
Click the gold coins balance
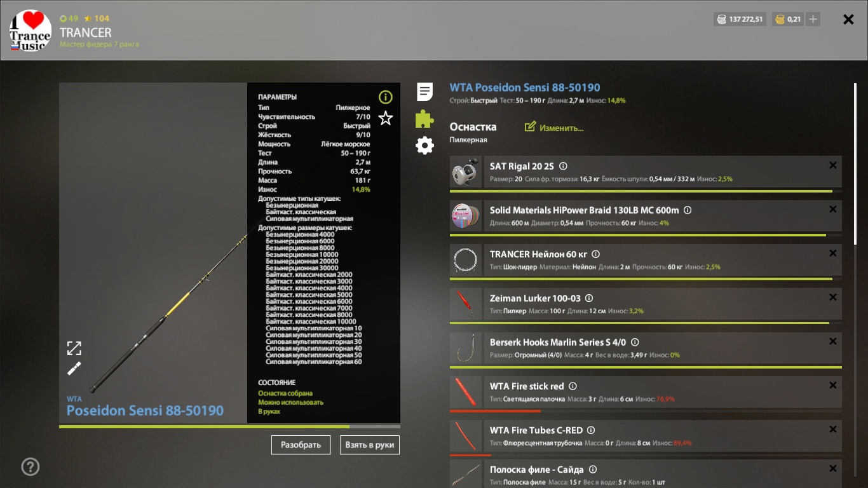coord(787,19)
